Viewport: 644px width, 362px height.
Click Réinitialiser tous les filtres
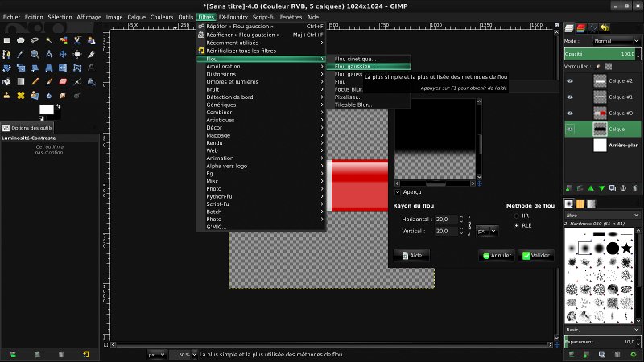coord(261,51)
